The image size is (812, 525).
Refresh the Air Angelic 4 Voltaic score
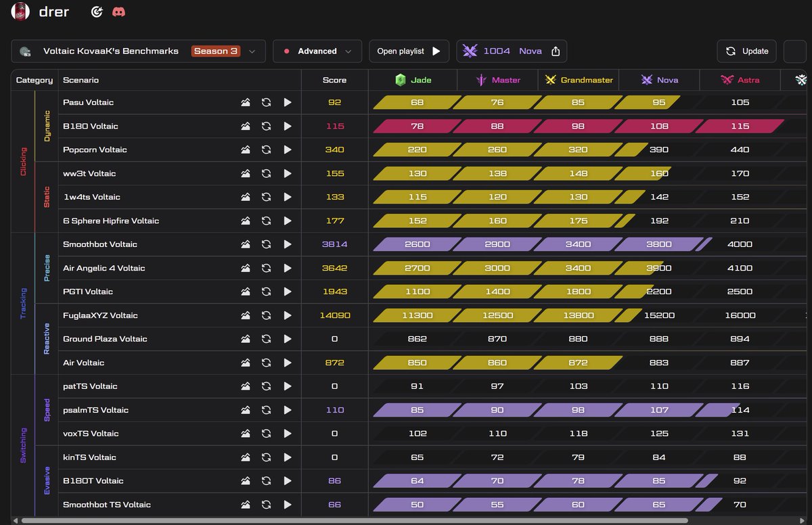pos(267,268)
